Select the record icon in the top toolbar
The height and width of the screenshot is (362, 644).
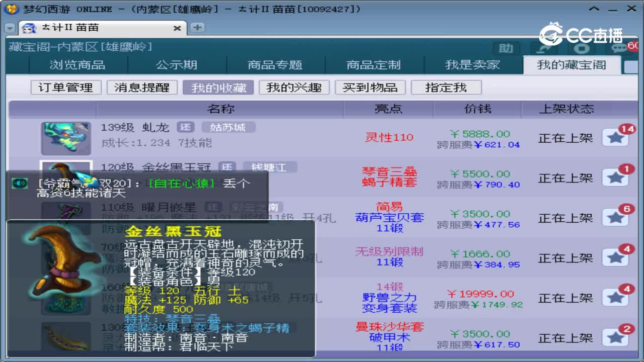click(x=581, y=48)
